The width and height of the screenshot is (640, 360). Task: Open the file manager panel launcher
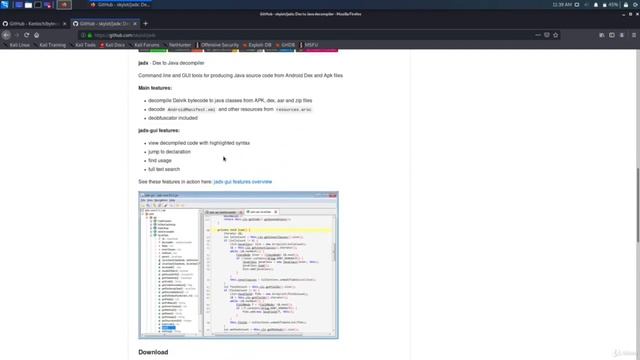pos(28,5)
